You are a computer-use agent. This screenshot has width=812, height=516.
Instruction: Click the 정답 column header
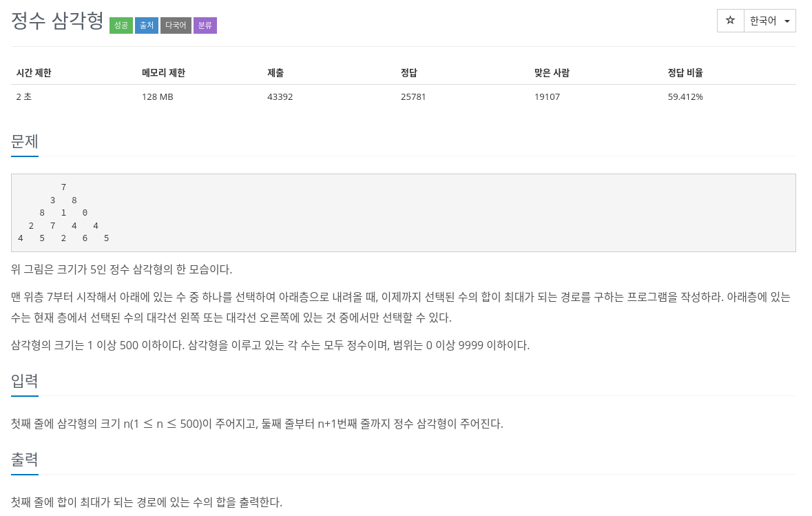coord(409,73)
